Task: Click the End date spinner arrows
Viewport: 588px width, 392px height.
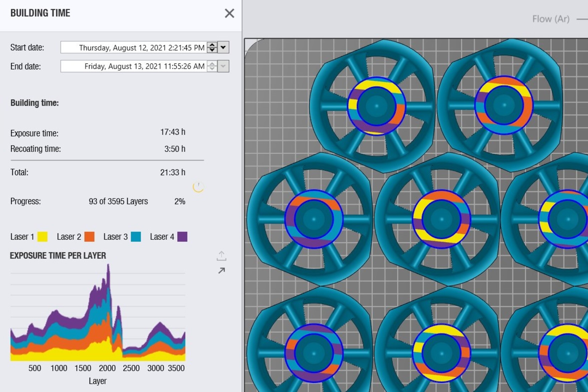Action: click(x=212, y=66)
